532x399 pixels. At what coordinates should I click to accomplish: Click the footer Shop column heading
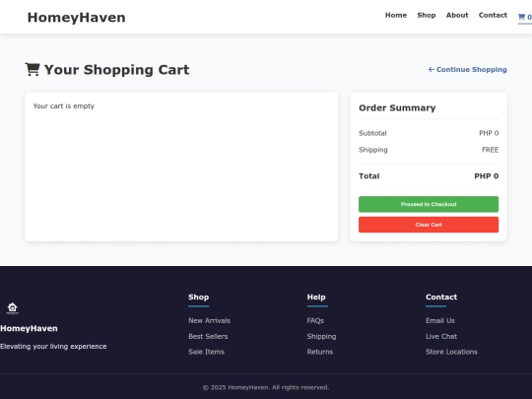click(x=198, y=297)
